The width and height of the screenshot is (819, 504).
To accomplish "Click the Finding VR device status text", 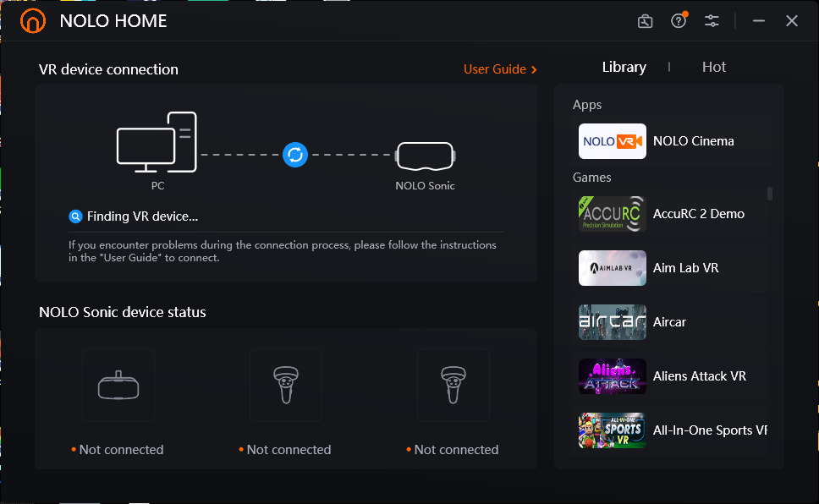I will coord(143,216).
